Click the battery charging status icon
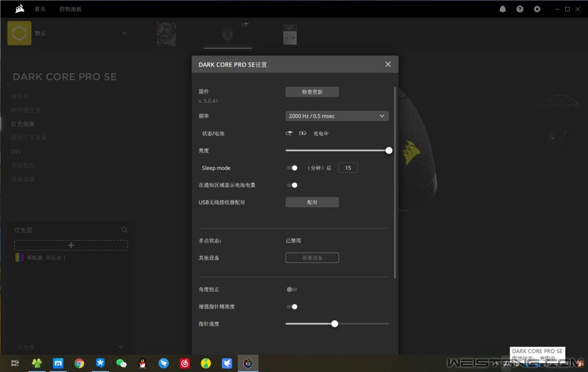This screenshot has width=588, height=372. pos(303,133)
